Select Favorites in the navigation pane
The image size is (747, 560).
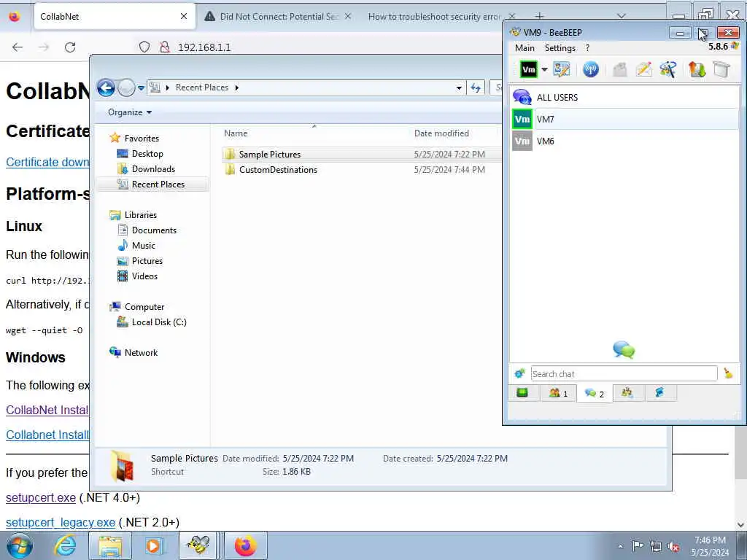(142, 138)
